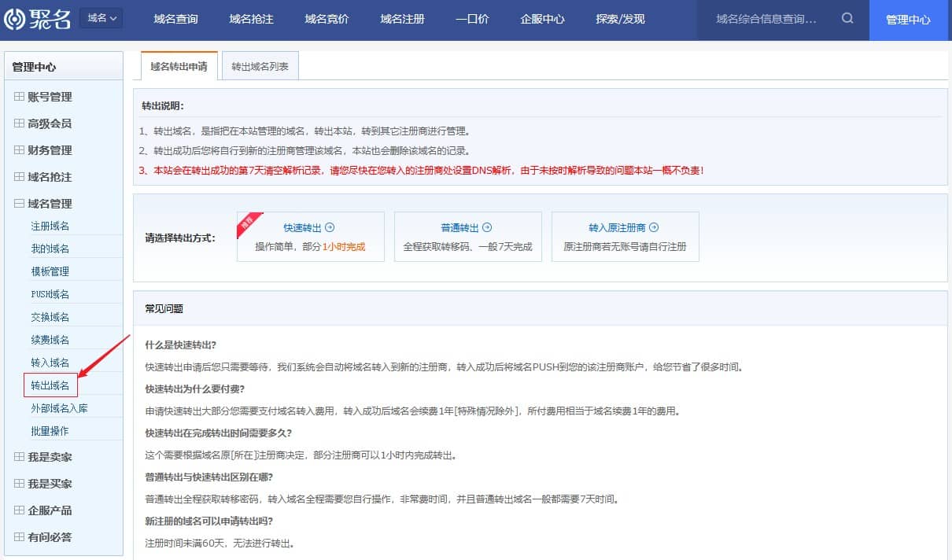The height and width of the screenshot is (560, 952).
Task: Click the search magnifier icon
Action: pos(847,19)
